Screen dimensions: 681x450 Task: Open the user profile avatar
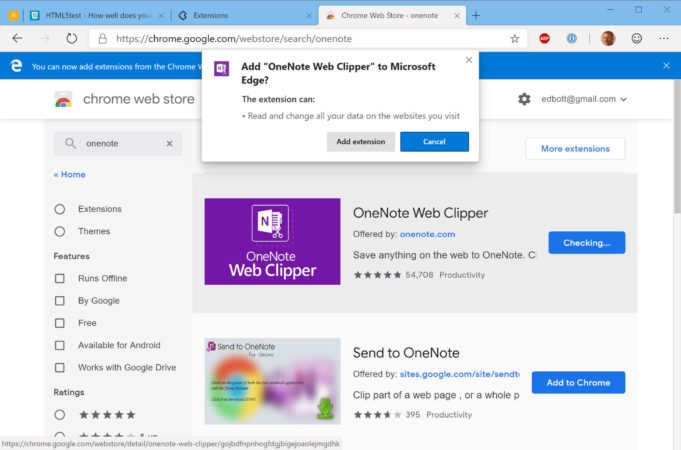click(608, 39)
